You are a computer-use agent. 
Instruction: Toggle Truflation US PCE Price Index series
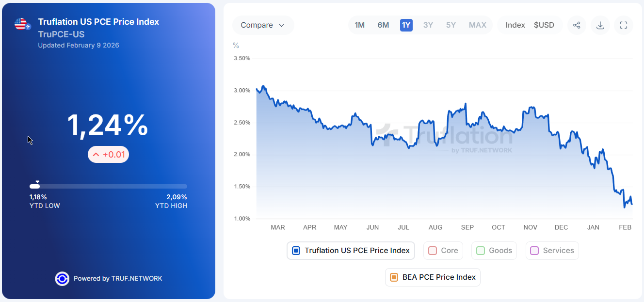click(351, 251)
